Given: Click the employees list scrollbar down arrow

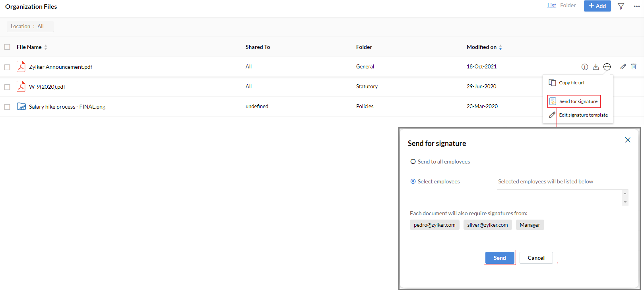Looking at the screenshot, I should pyautogui.click(x=625, y=202).
